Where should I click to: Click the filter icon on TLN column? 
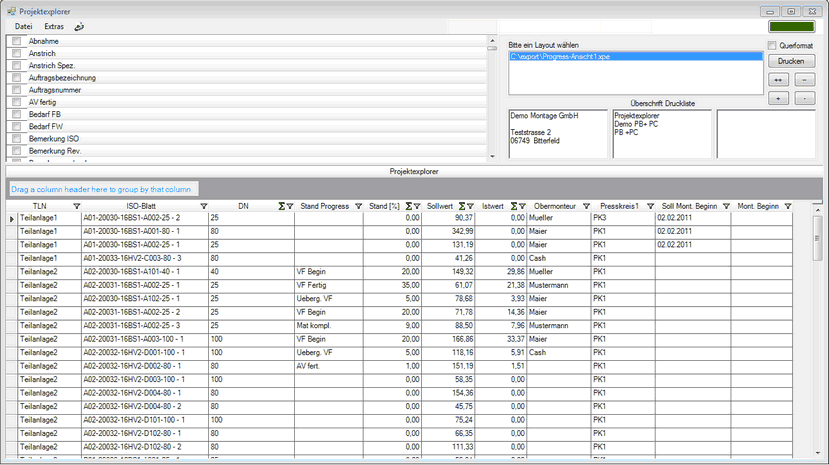coord(76,206)
